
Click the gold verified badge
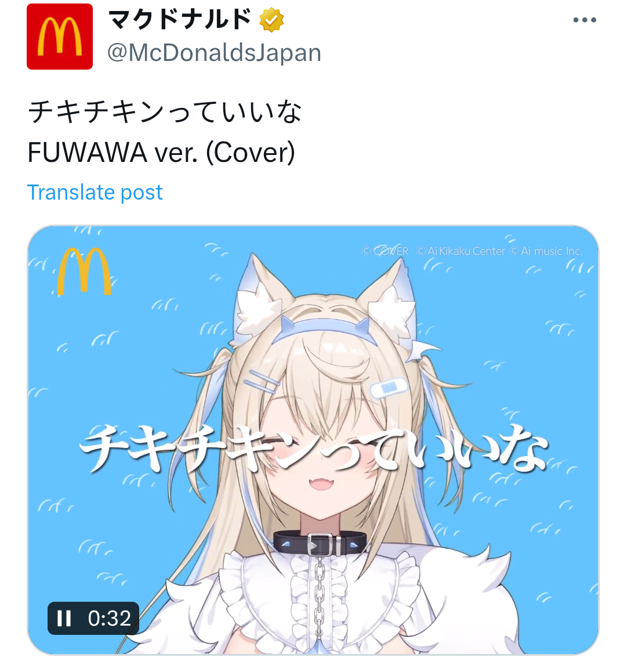click(271, 20)
